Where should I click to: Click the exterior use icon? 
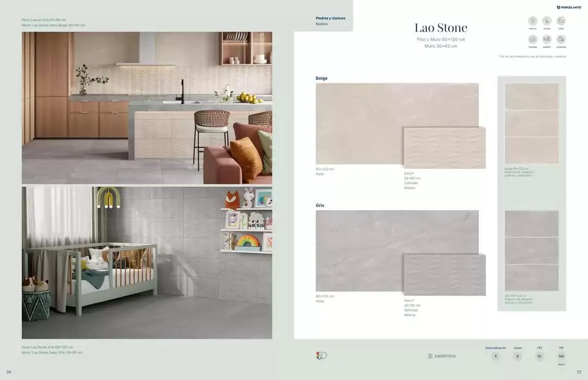(547, 40)
